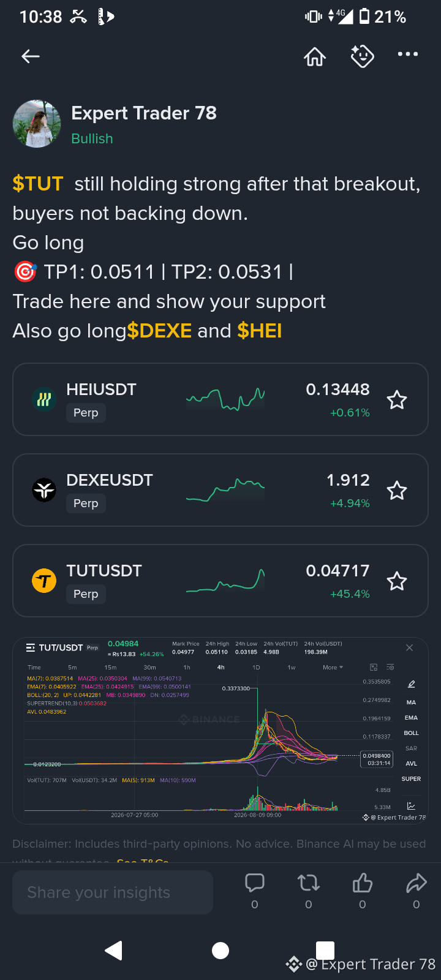Open the three-dot more options menu
This screenshot has height=980, width=441.
click(x=408, y=55)
